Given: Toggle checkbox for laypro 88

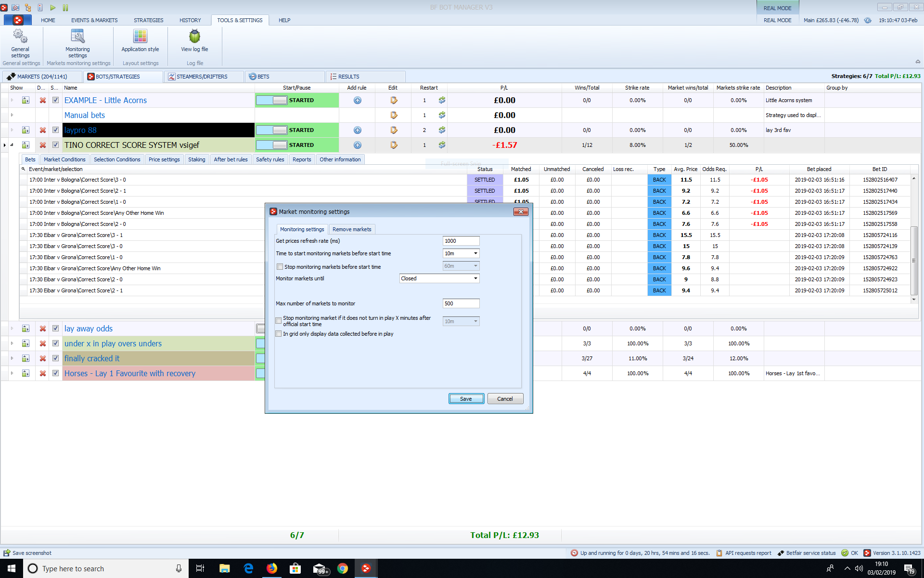Looking at the screenshot, I should [55, 130].
